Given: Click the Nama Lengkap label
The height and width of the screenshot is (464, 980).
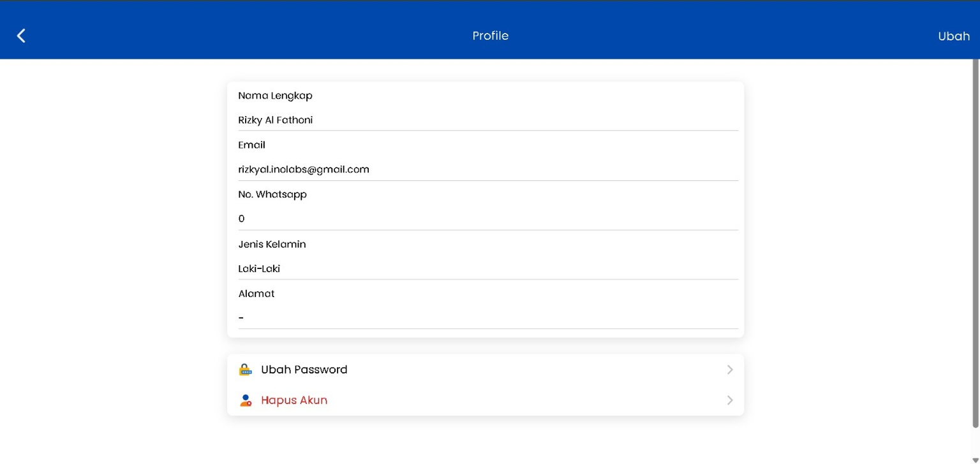Looking at the screenshot, I should click(275, 96).
